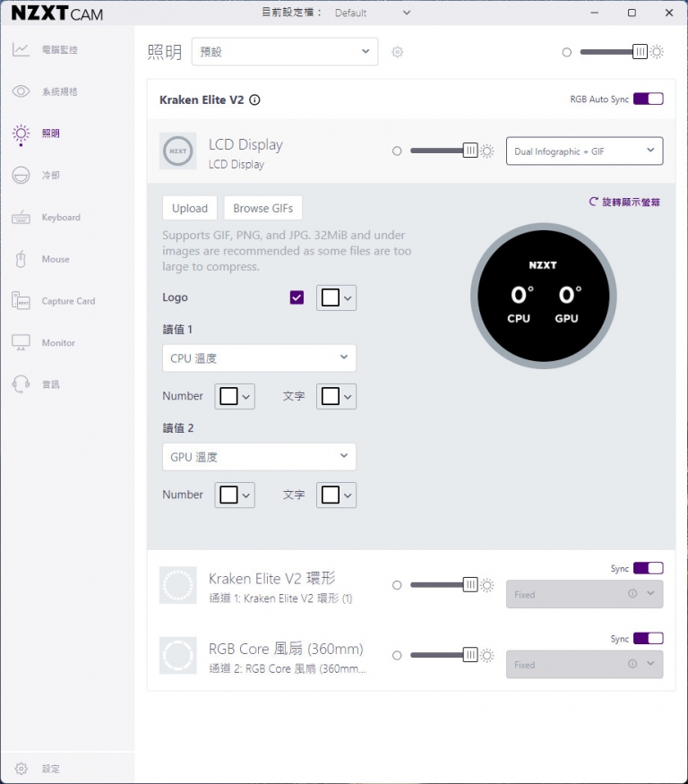Open Logo color picker dropdown
Image resolution: width=688 pixels, height=784 pixels.
(x=337, y=298)
